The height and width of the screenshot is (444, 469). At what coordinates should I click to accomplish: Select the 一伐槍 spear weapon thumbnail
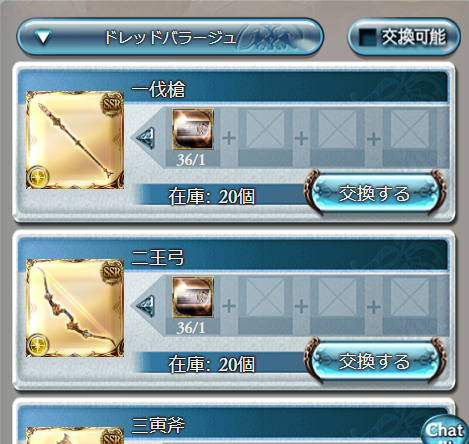75,140
